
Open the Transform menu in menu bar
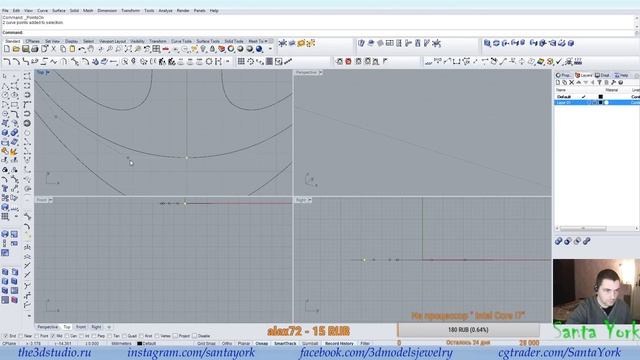130,11
